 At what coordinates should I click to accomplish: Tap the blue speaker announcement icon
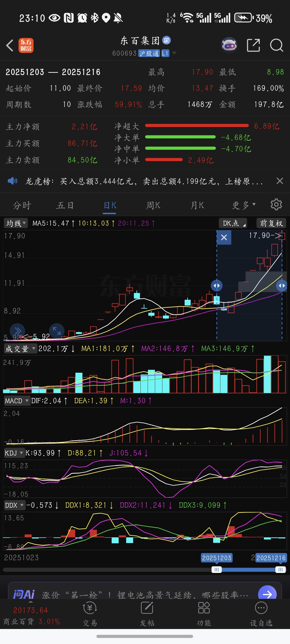pyautogui.click(x=13, y=181)
